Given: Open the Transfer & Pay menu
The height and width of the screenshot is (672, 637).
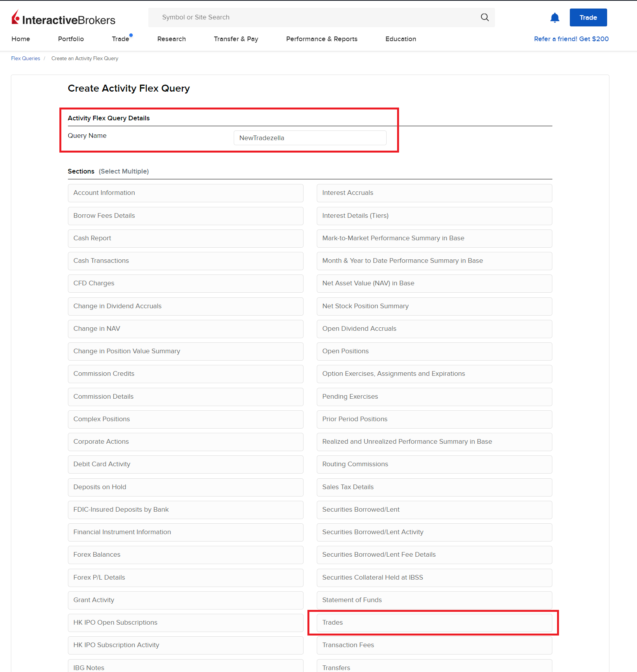Looking at the screenshot, I should coord(236,39).
